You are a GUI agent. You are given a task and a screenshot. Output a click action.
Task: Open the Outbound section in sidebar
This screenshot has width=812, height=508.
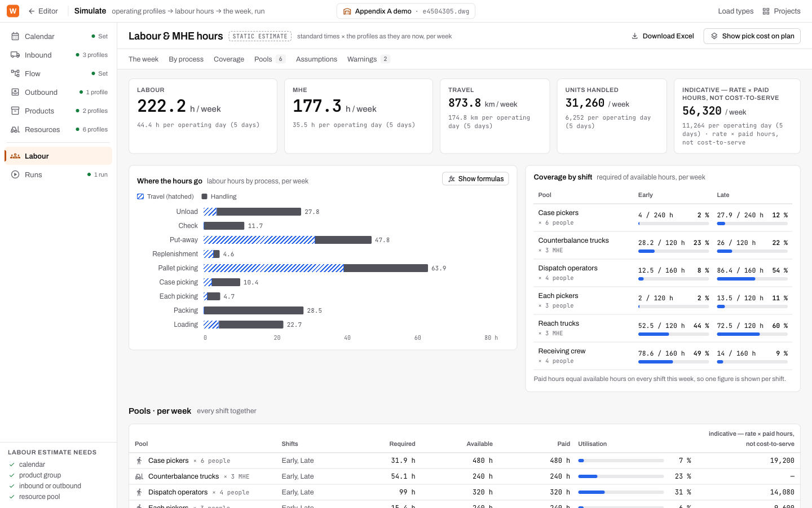(59, 92)
